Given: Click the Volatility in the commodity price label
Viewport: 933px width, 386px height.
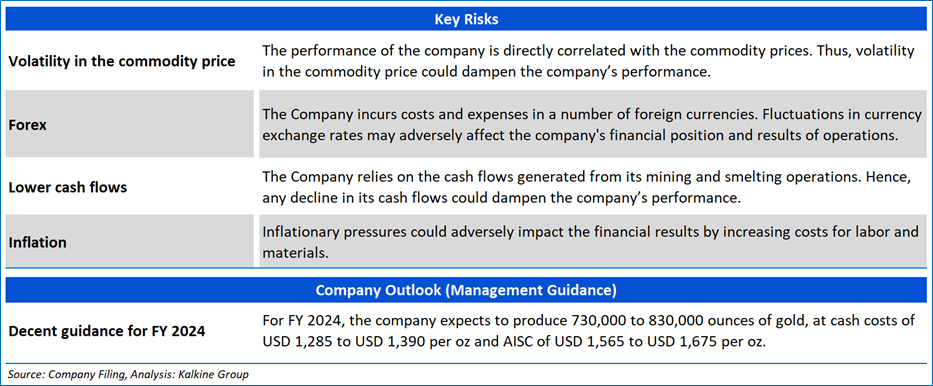Looking at the screenshot, I should tap(122, 61).
